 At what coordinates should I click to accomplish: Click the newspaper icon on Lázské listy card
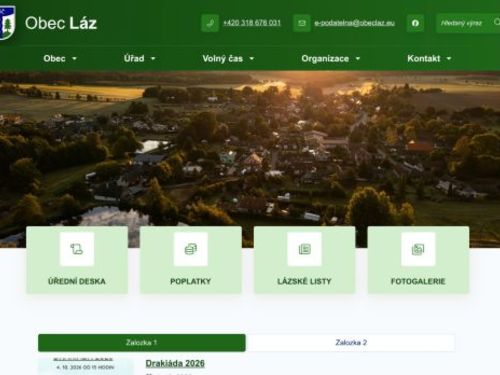coord(304,249)
